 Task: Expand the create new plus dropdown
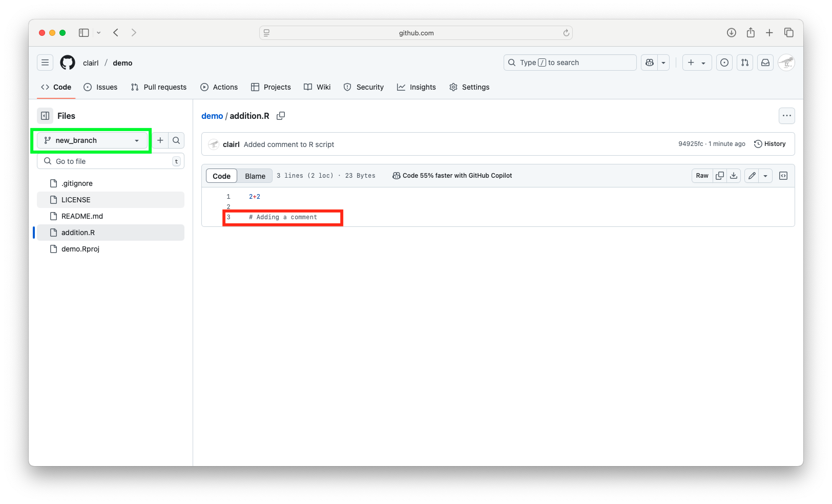(x=697, y=62)
